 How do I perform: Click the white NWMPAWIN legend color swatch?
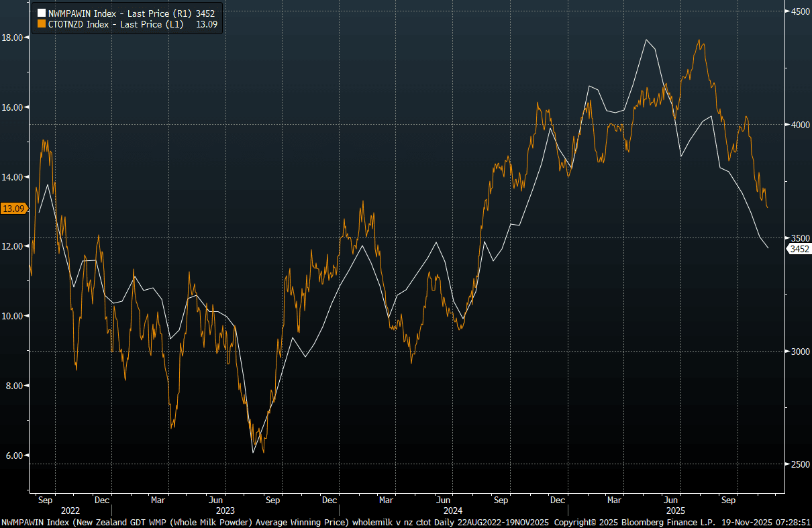pos(41,13)
